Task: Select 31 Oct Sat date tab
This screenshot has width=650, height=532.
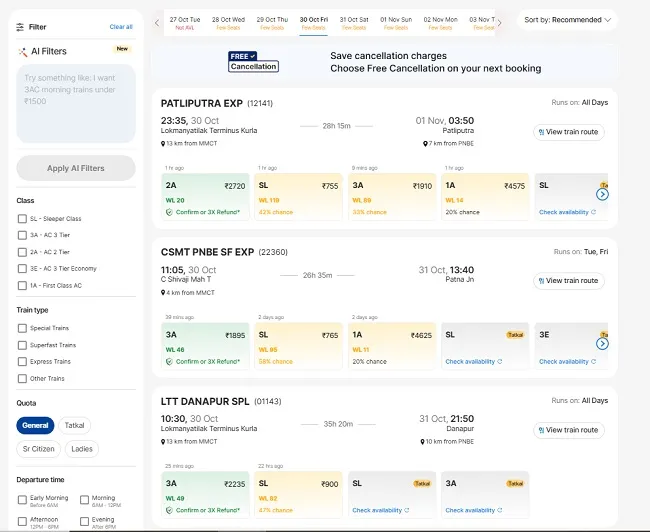Action: [354, 23]
